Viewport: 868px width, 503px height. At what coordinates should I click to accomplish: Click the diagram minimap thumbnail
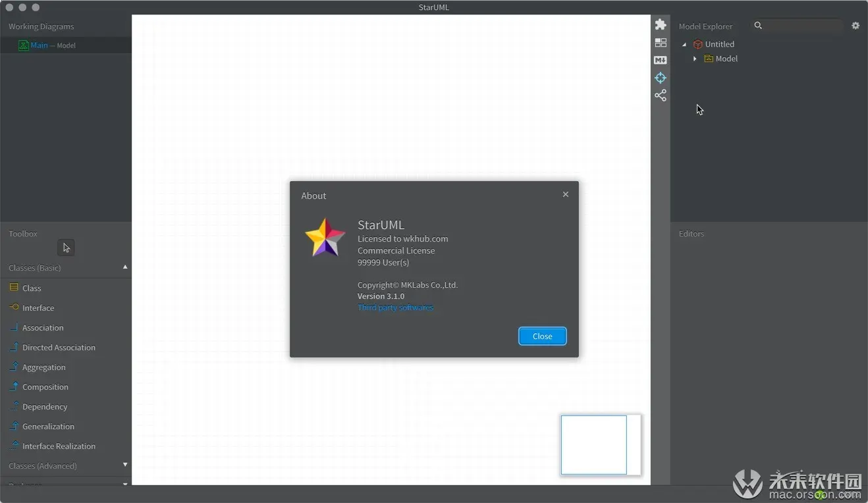tap(601, 444)
